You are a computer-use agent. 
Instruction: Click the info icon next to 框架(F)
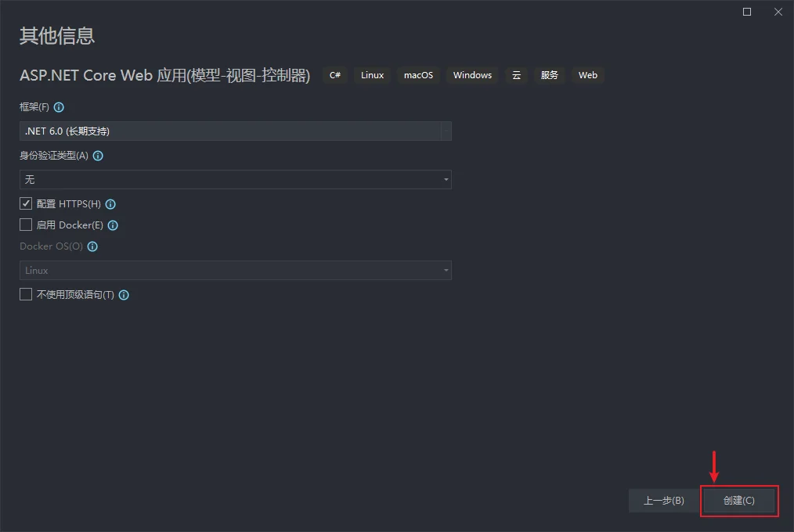pyautogui.click(x=59, y=107)
